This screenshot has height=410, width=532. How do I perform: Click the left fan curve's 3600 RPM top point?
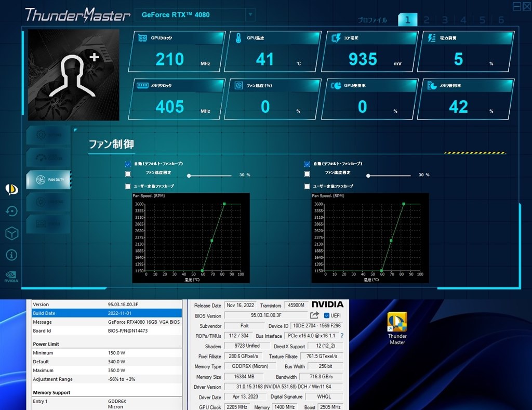[x=224, y=204]
